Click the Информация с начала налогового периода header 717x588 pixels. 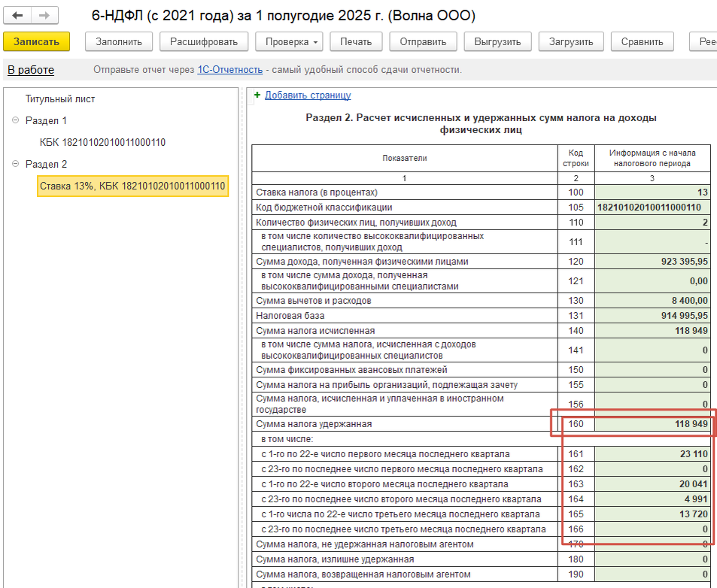pyautogui.click(x=652, y=158)
